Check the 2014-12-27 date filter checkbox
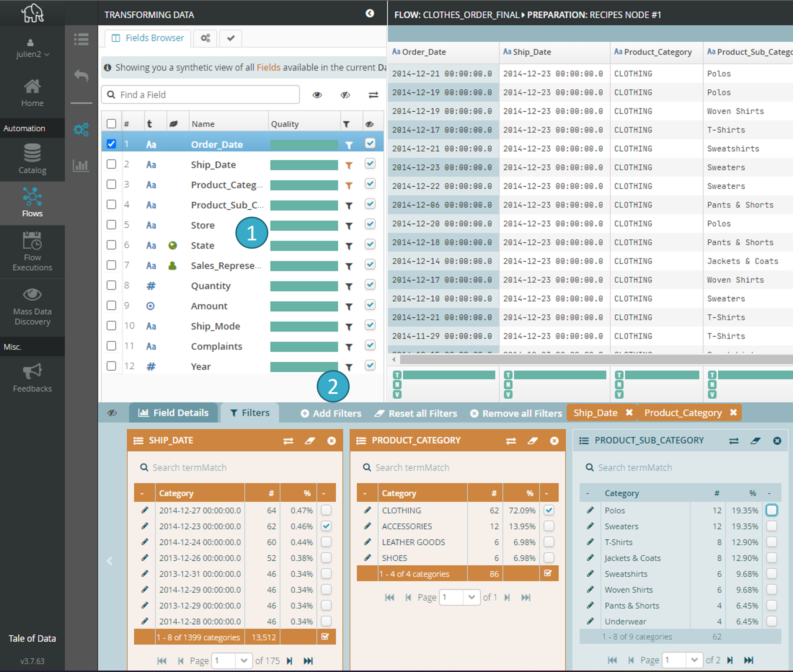The image size is (793, 672). pos(326,510)
